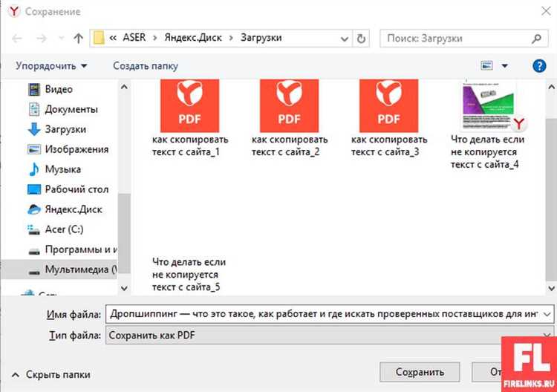Screen dimensions: 557x392
Task: Open the Имя файла dropdown arrow
Action: pyautogui.click(x=547, y=315)
